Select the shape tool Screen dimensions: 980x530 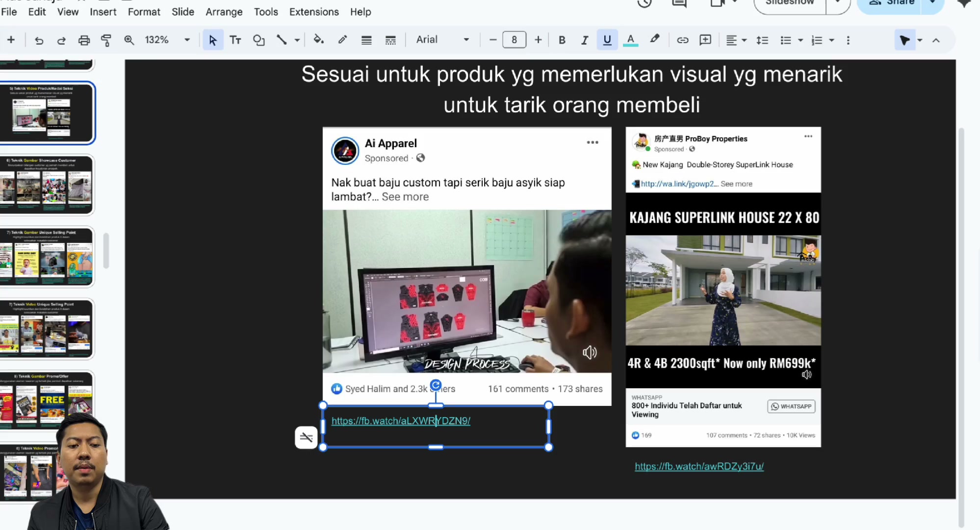[x=258, y=40]
